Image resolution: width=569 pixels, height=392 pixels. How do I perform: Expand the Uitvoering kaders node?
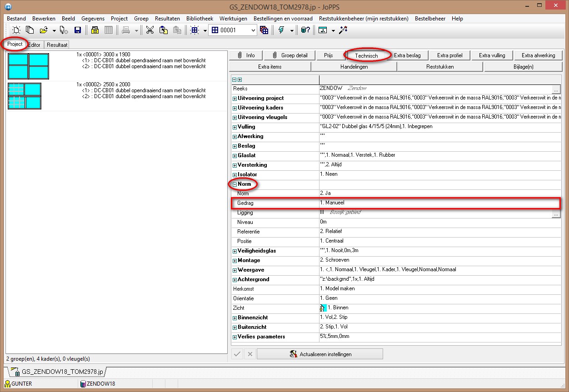pyautogui.click(x=235, y=108)
